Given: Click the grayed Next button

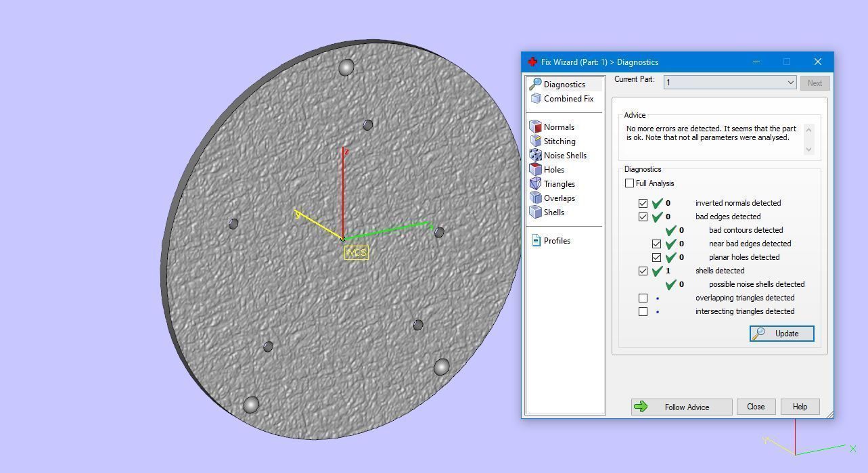Looking at the screenshot, I should click(815, 83).
